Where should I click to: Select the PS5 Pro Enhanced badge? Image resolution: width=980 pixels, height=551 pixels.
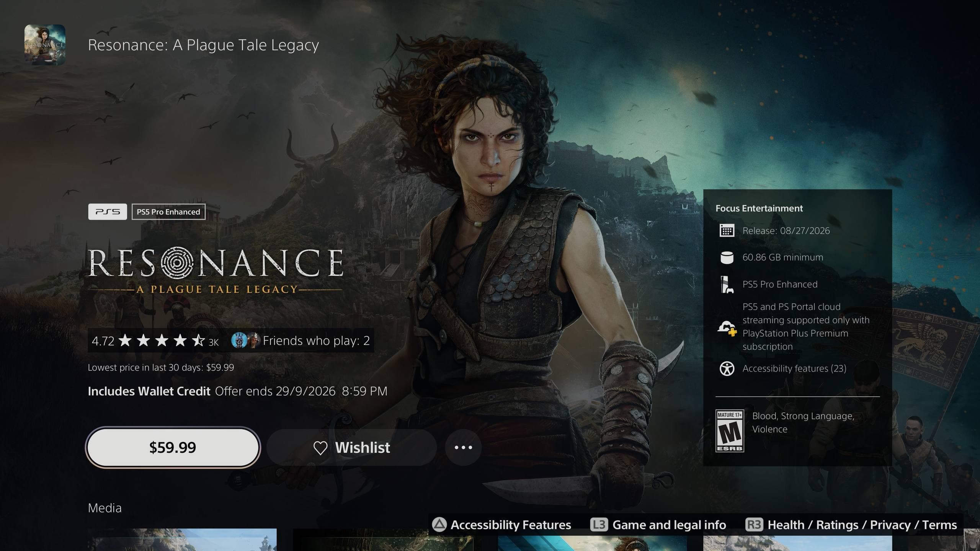coord(168,212)
